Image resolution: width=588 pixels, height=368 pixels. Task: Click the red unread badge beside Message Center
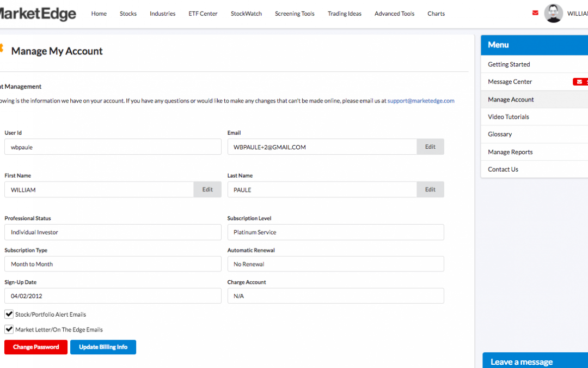pos(580,81)
